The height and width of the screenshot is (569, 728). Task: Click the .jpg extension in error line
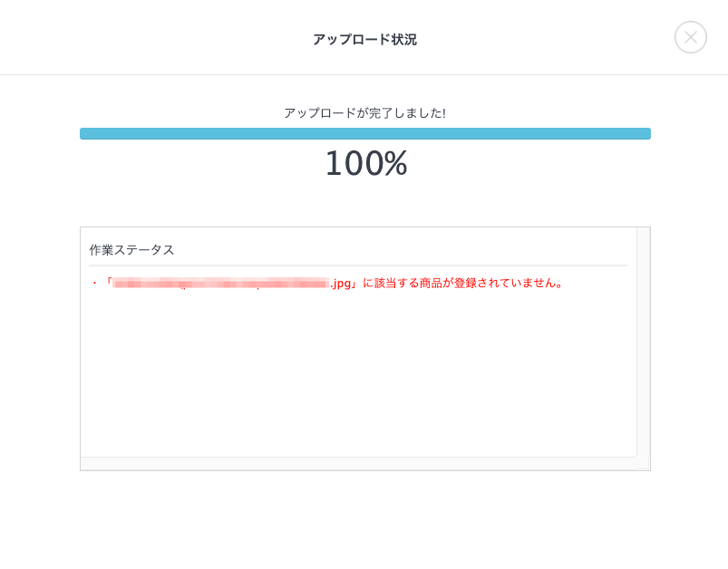[340, 284]
